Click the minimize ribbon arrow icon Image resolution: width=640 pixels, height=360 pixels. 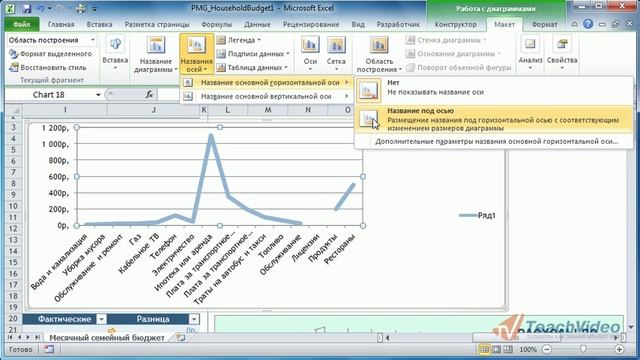coord(575,24)
